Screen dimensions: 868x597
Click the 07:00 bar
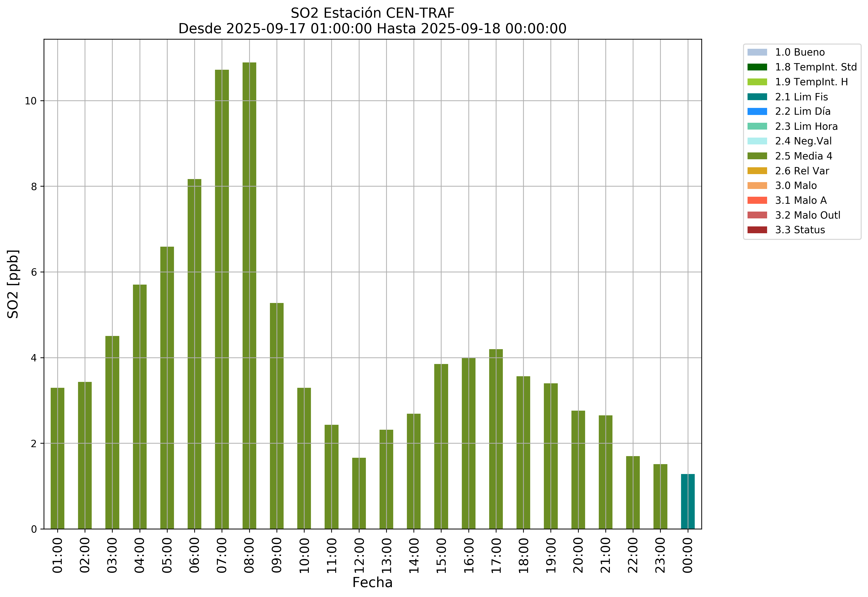[x=222, y=299]
